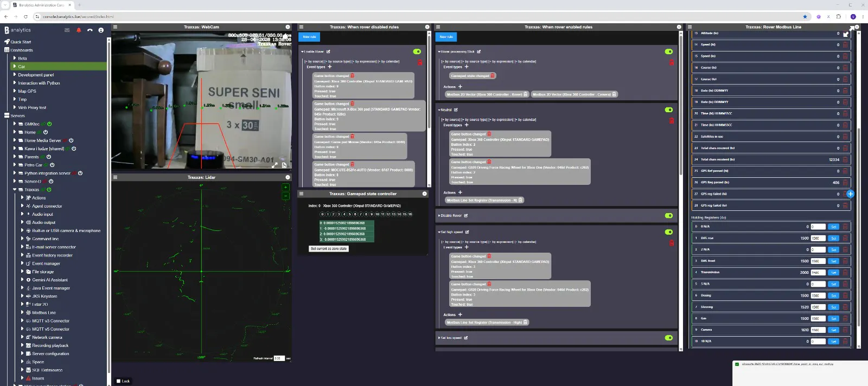Toggle the Enable Rover rule switch
Image resolution: width=868 pixels, height=386 pixels.
pyautogui.click(x=417, y=52)
